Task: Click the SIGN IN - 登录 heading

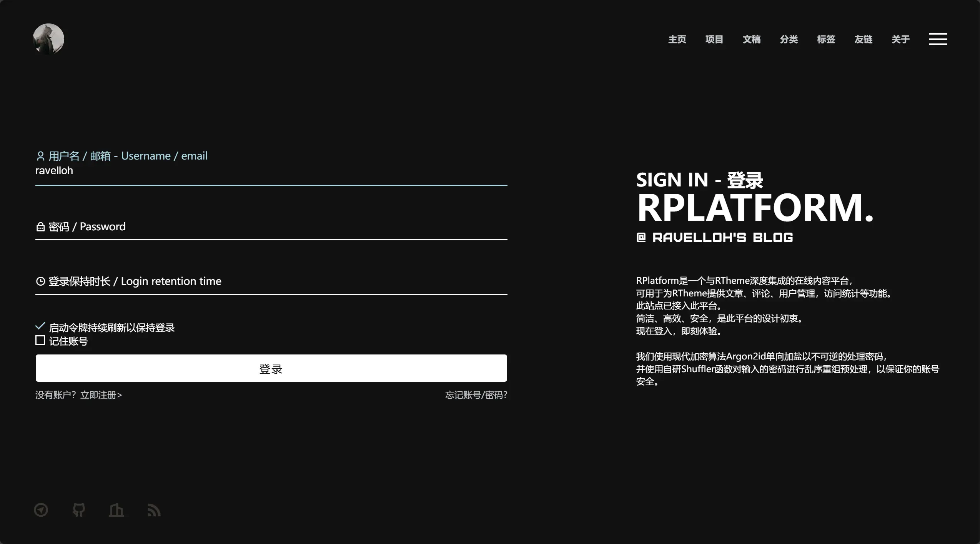Action: pyautogui.click(x=700, y=180)
